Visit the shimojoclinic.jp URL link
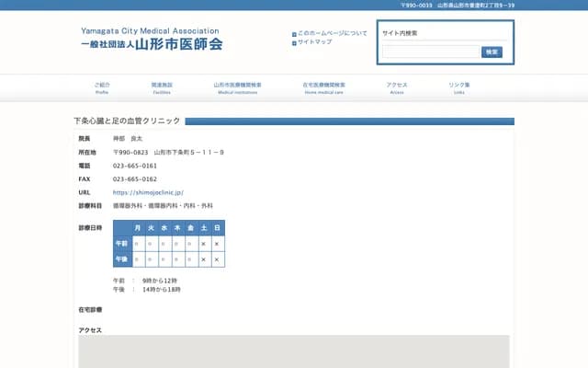Screen dimensions: 588x368 click(148, 192)
